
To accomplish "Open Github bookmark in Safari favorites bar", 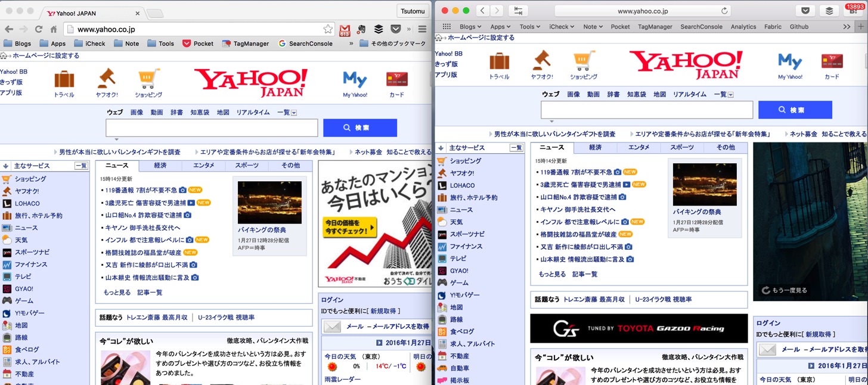I will pos(799,27).
